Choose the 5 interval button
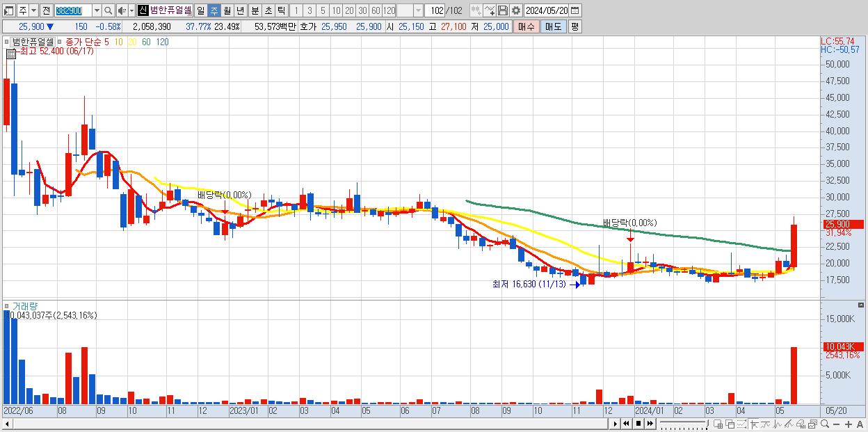Viewport: 868px width, 432px height. pyautogui.click(x=323, y=10)
